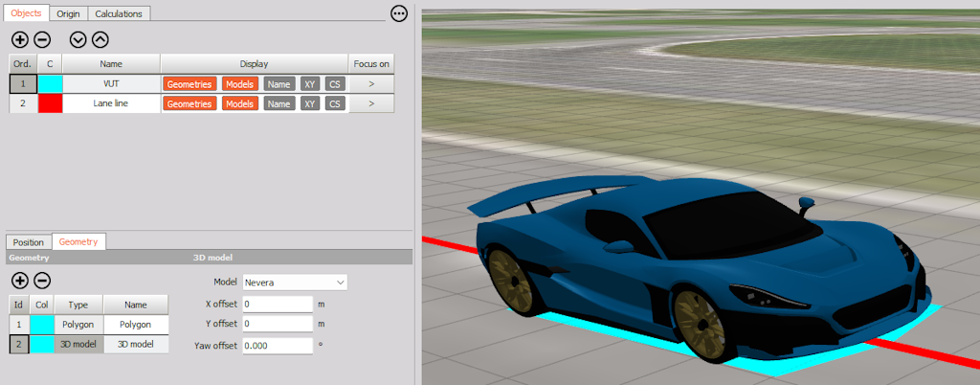Click the 3D model row color swatch
This screenshot has height=385, width=980.
[x=42, y=345]
